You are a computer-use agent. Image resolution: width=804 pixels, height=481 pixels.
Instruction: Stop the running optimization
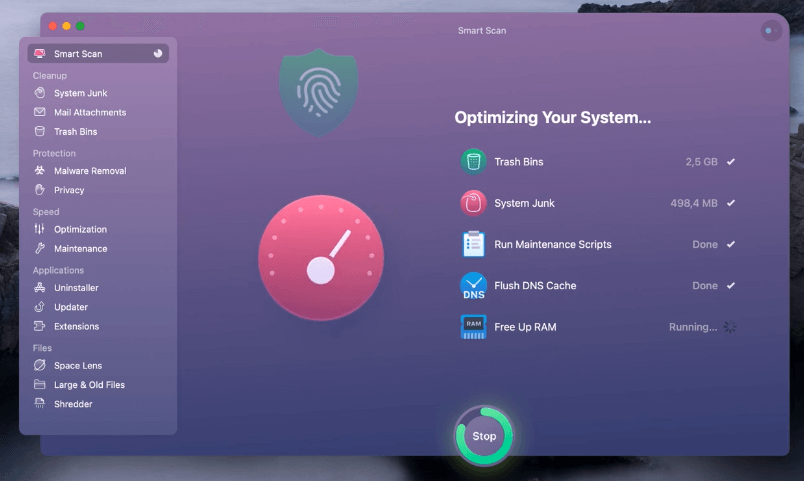click(484, 436)
